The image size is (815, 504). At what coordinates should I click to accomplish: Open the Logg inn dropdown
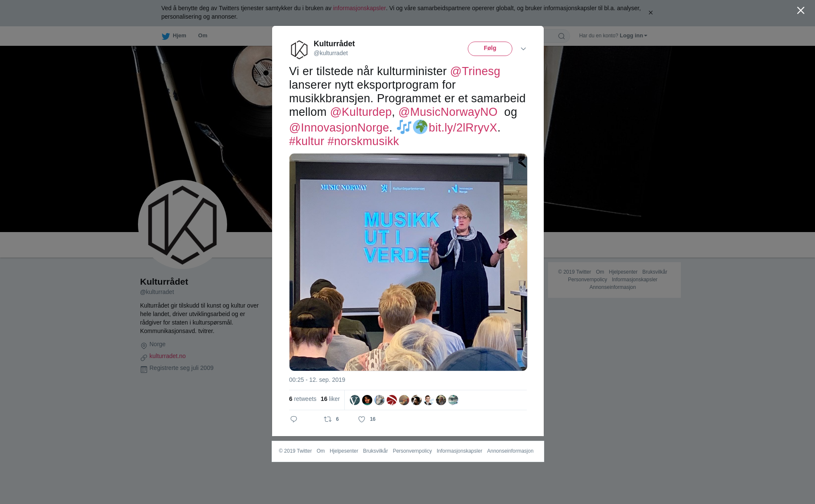click(x=633, y=36)
